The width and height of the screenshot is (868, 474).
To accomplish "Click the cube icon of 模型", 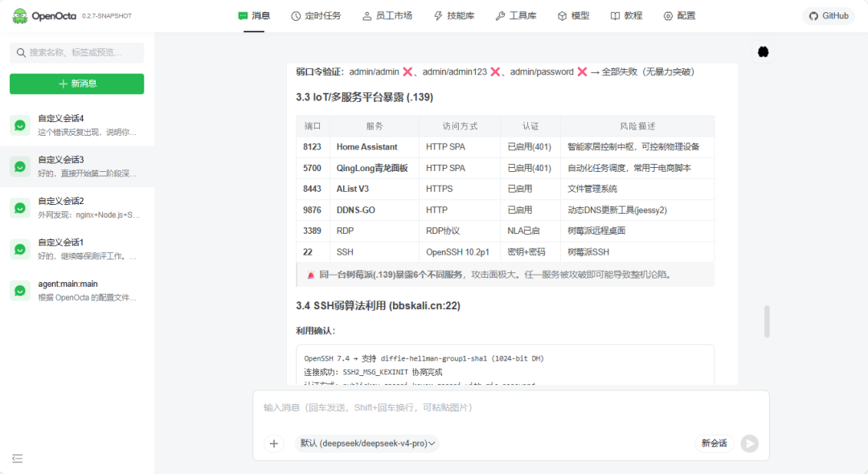I will pyautogui.click(x=562, y=16).
